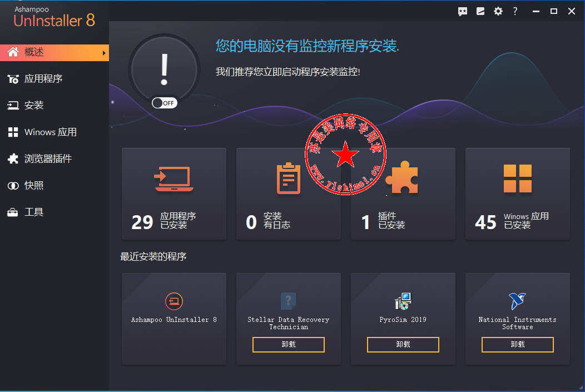The height and width of the screenshot is (392, 585).
Task: Click the Ashampoo UnInstaller 8 card label
Action: click(174, 320)
